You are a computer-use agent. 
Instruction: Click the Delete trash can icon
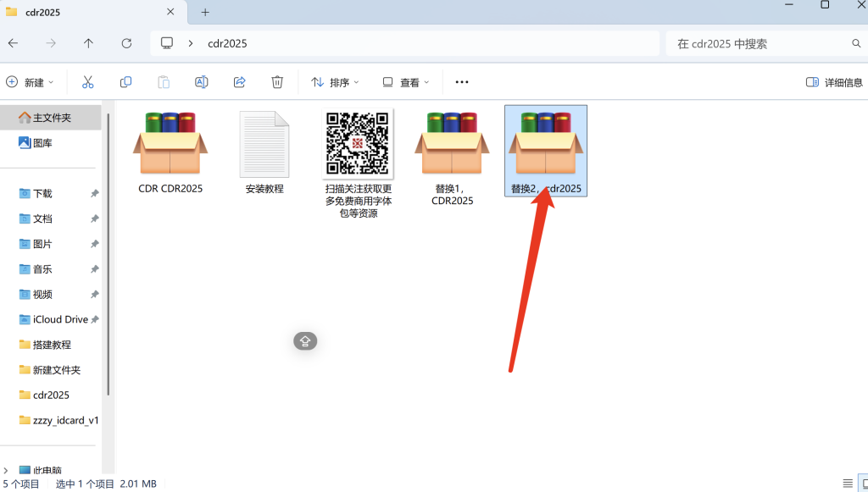click(x=277, y=82)
